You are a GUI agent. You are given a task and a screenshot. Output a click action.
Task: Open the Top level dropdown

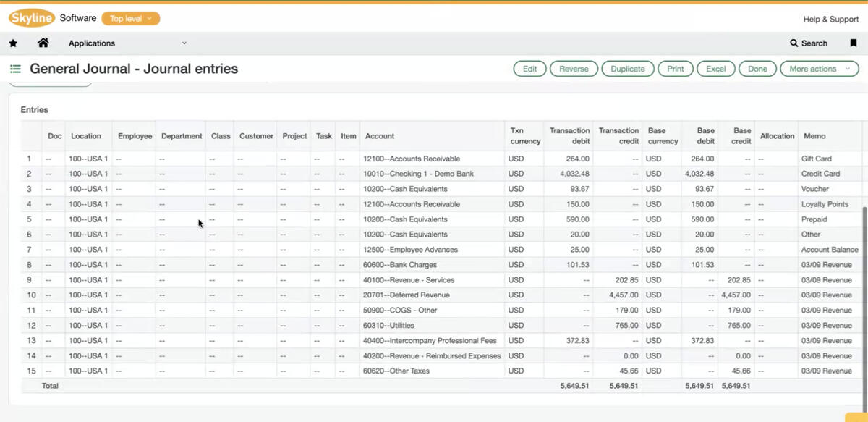130,18
